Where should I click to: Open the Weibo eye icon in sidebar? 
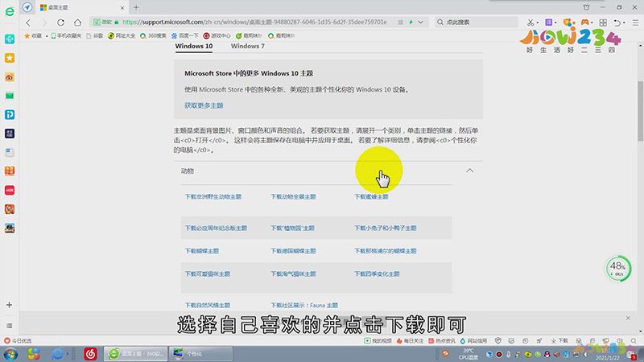(10, 77)
